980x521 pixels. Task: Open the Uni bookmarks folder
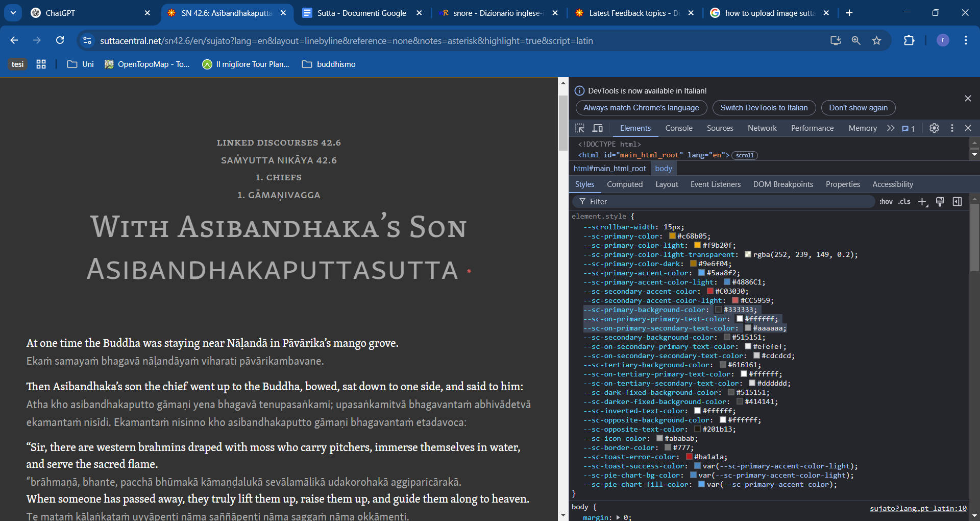(x=81, y=64)
